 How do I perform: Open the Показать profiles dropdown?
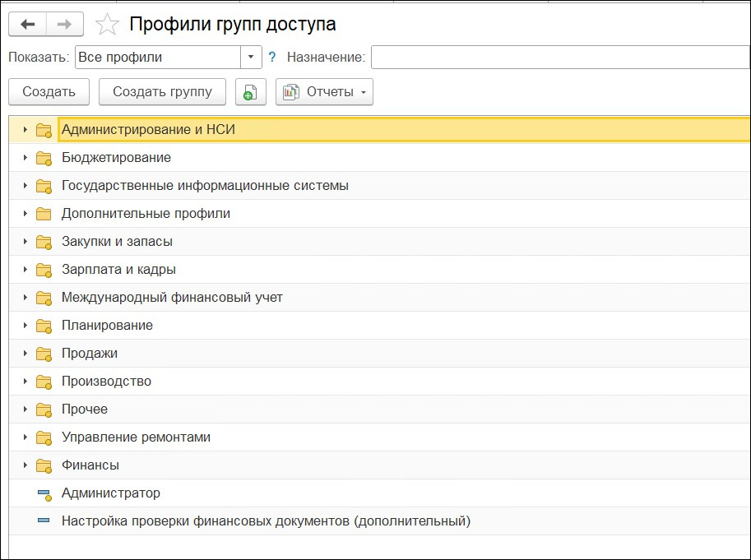(x=252, y=56)
